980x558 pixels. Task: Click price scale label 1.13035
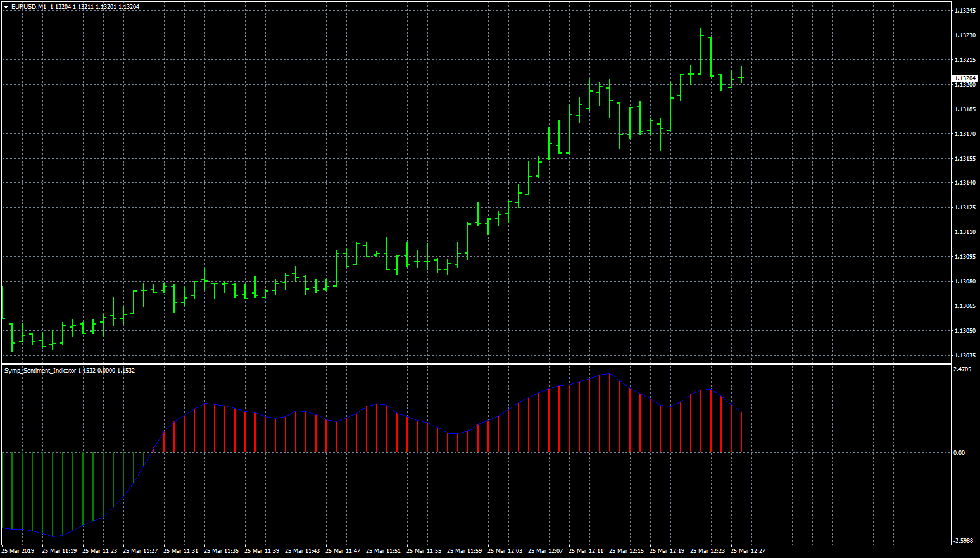pos(965,356)
